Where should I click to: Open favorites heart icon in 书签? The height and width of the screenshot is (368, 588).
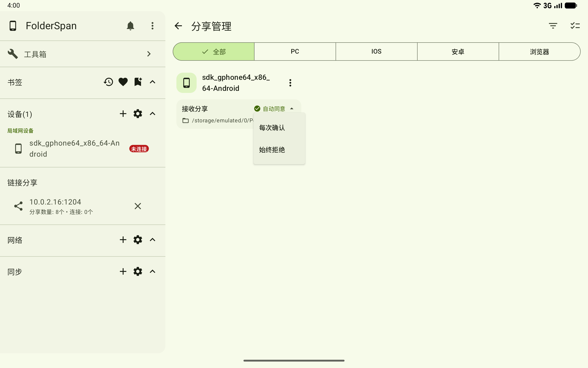tap(123, 82)
